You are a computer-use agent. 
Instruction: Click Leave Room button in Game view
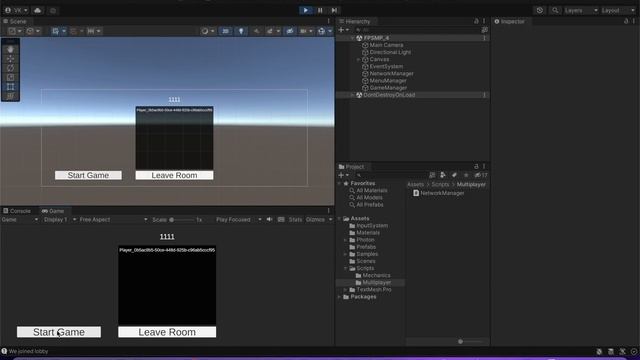[x=167, y=332]
